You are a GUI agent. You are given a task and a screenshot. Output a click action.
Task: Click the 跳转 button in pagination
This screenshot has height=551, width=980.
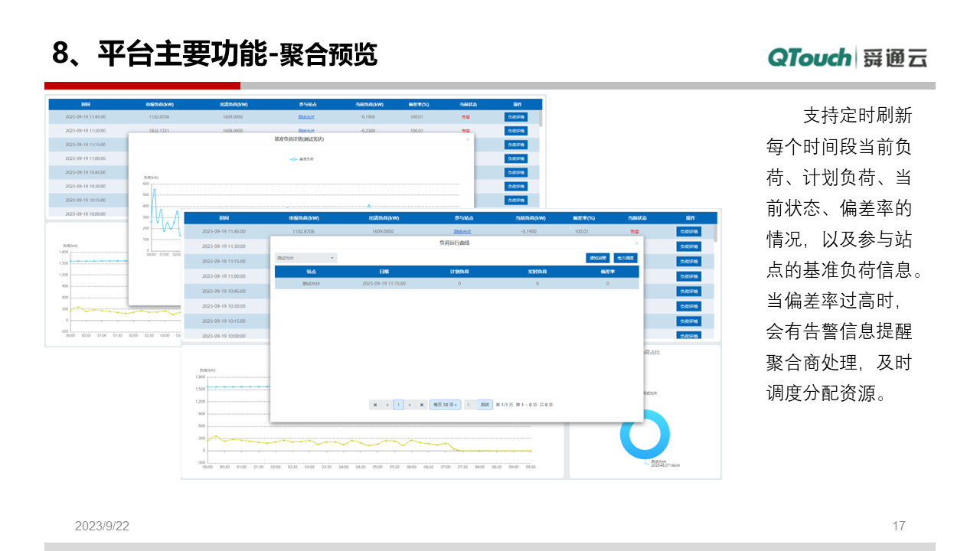click(485, 404)
